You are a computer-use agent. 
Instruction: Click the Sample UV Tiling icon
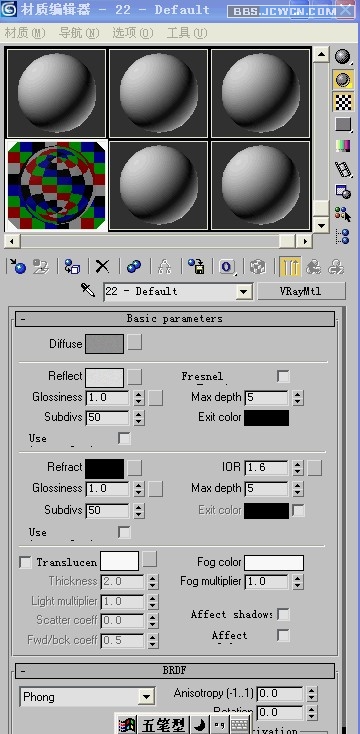pyautogui.click(x=343, y=124)
